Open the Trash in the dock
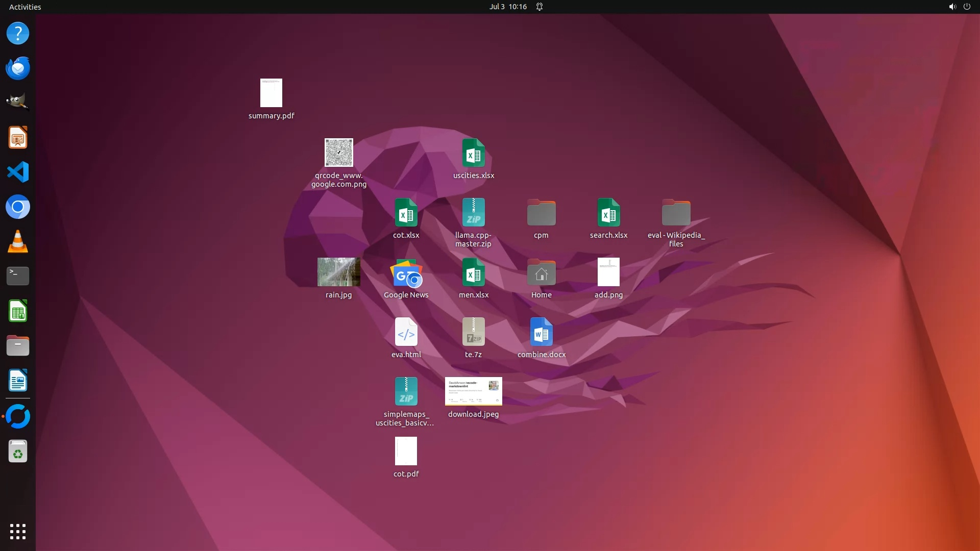 pyautogui.click(x=18, y=452)
